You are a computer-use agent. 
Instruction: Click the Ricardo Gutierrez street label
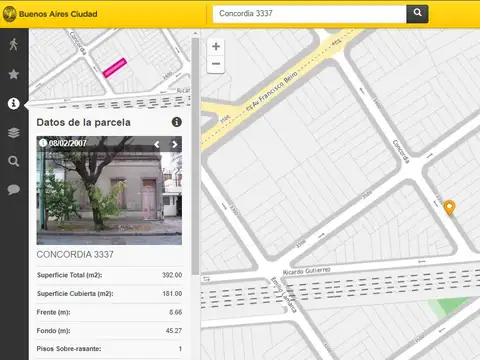pyautogui.click(x=307, y=271)
